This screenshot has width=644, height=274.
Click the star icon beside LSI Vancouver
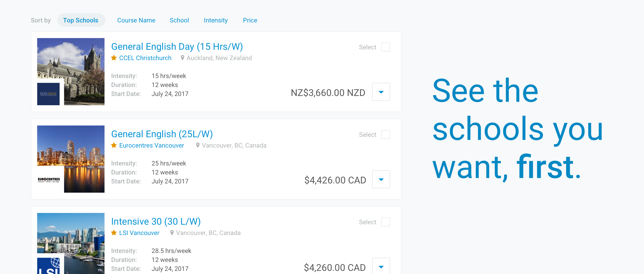114,233
